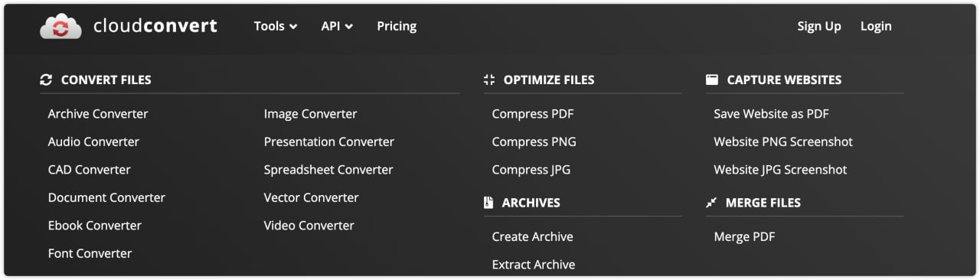Select Archive Converter from the menu
The width and height of the screenshot is (980, 280).
tap(98, 113)
